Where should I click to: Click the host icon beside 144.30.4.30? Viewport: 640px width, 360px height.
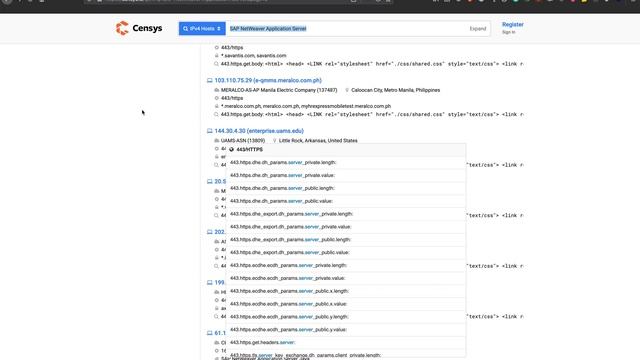point(209,131)
